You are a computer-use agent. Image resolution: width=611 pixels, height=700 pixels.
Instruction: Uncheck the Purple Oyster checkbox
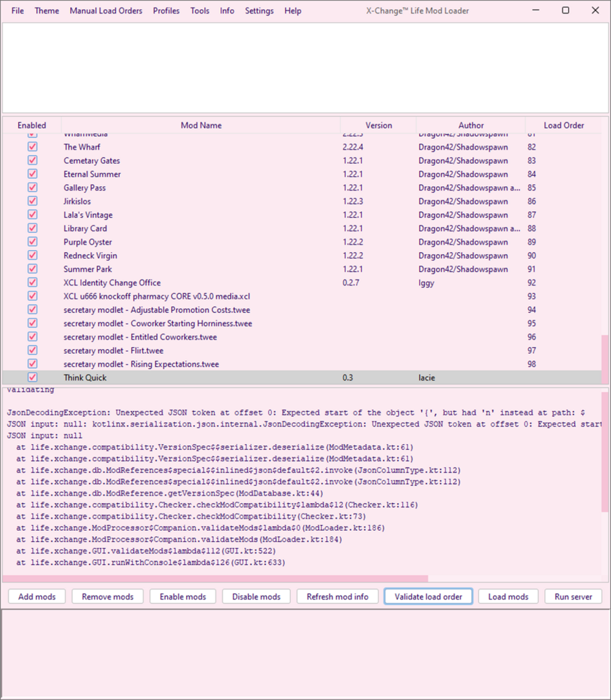[32, 242]
